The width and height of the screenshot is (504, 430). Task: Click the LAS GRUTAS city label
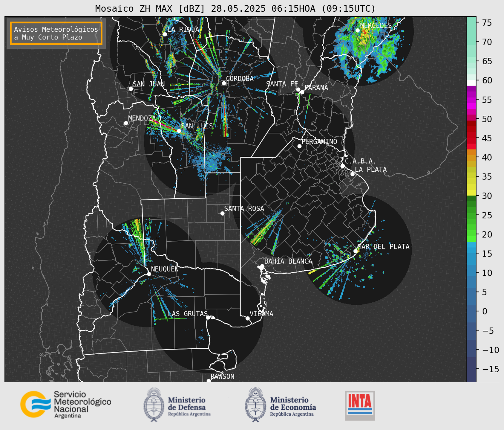coord(188,314)
